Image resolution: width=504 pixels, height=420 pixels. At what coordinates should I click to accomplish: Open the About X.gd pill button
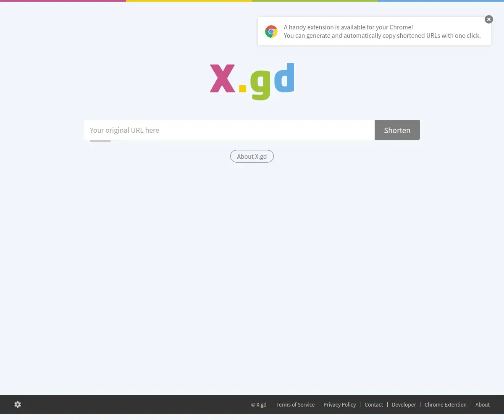[x=252, y=156]
